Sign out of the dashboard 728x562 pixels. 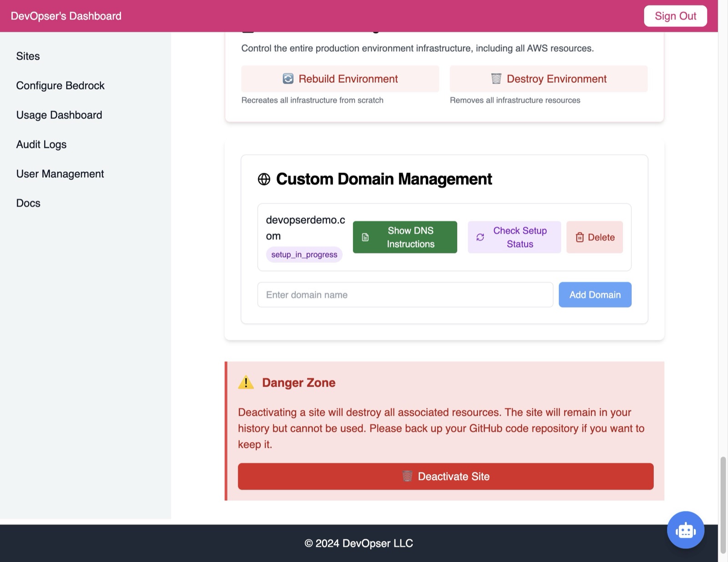pos(675,16)
